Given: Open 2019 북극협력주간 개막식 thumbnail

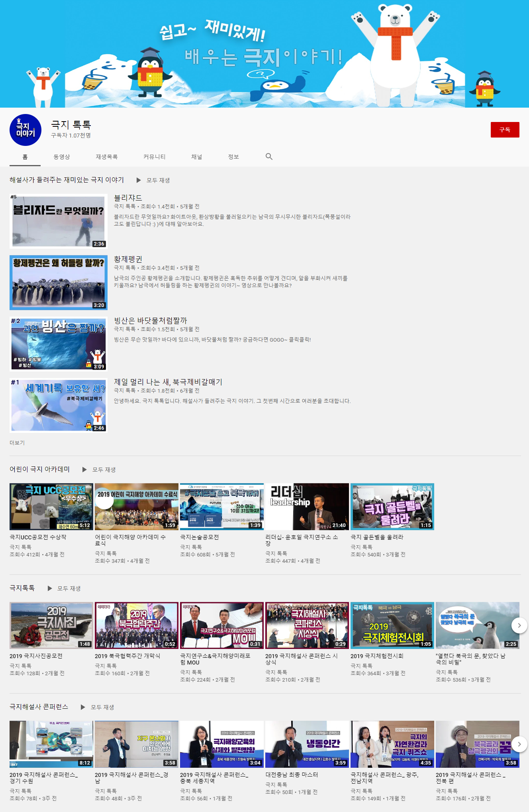Looking at the screenshot, I should click(x=137, y=625).
